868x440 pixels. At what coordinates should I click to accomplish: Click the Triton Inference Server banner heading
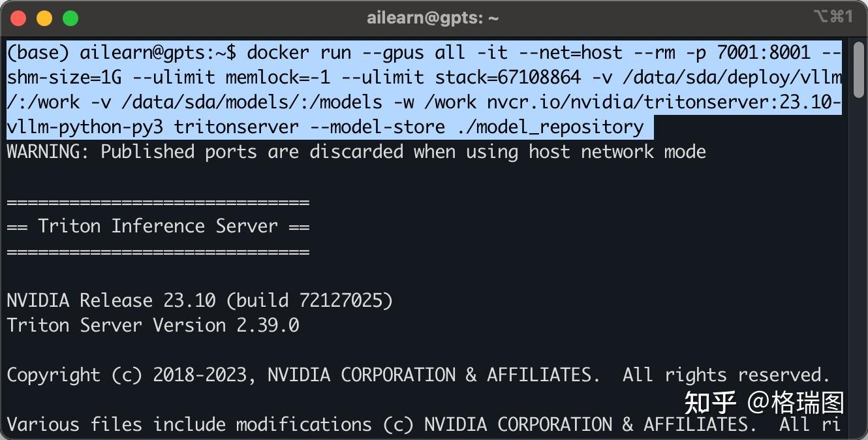point(158,227)
